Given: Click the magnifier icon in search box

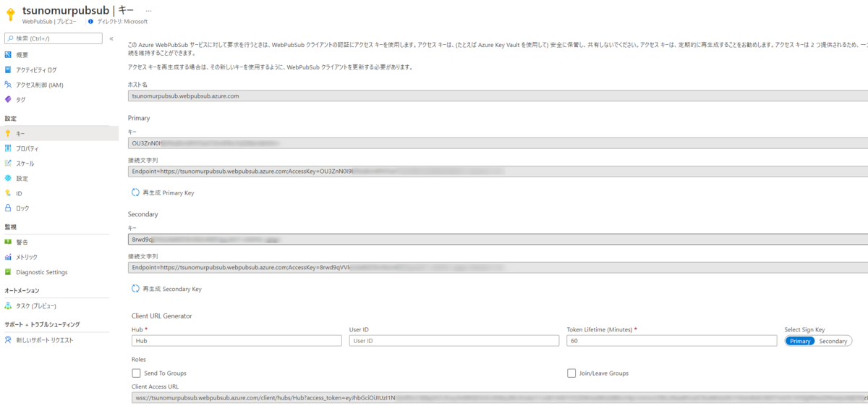Looking at the screenshot, I should [10, 38].
